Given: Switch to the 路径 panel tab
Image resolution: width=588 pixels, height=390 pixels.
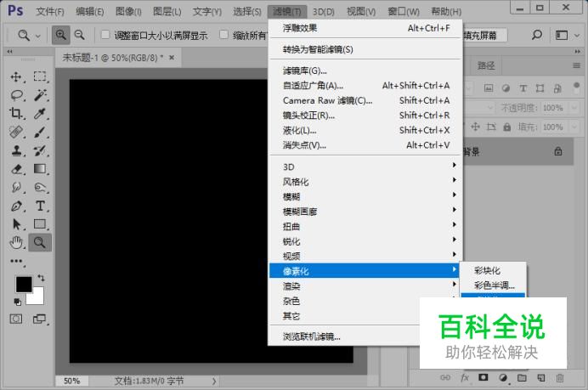Looking at the screenshot, I should (486, 66).
